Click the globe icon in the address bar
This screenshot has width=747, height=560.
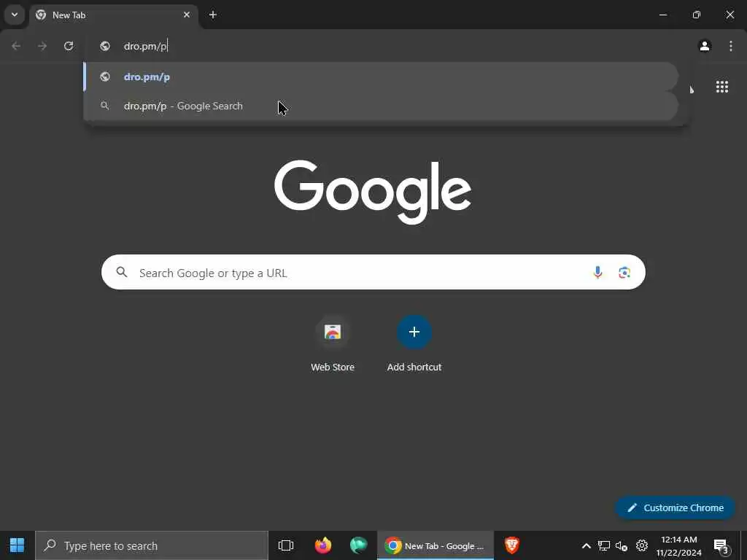click(x=105, y=46)
